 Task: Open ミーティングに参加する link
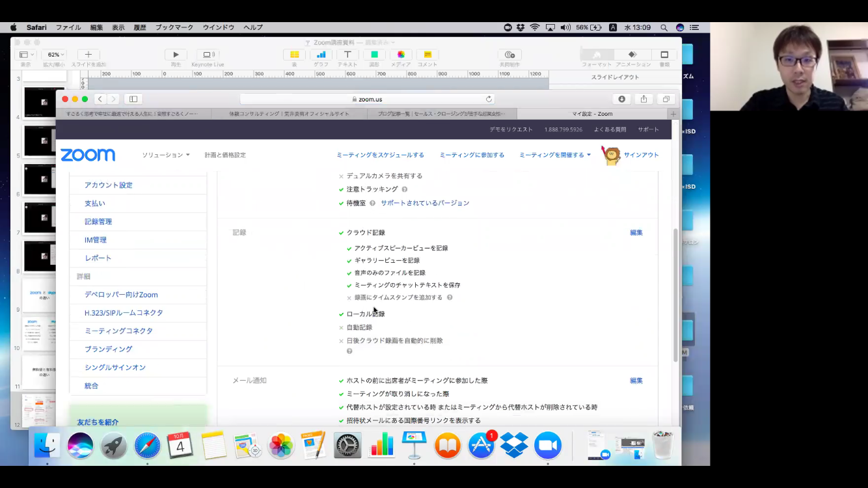coord(472,155)
